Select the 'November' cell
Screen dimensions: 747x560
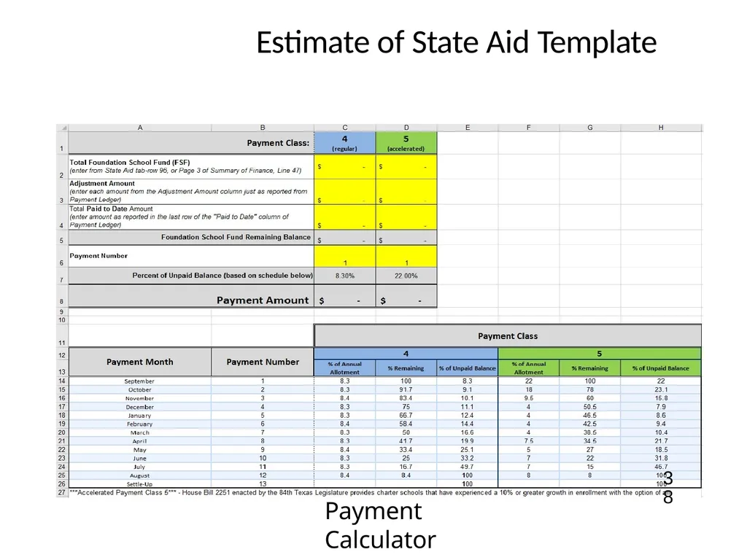[140, 399]
